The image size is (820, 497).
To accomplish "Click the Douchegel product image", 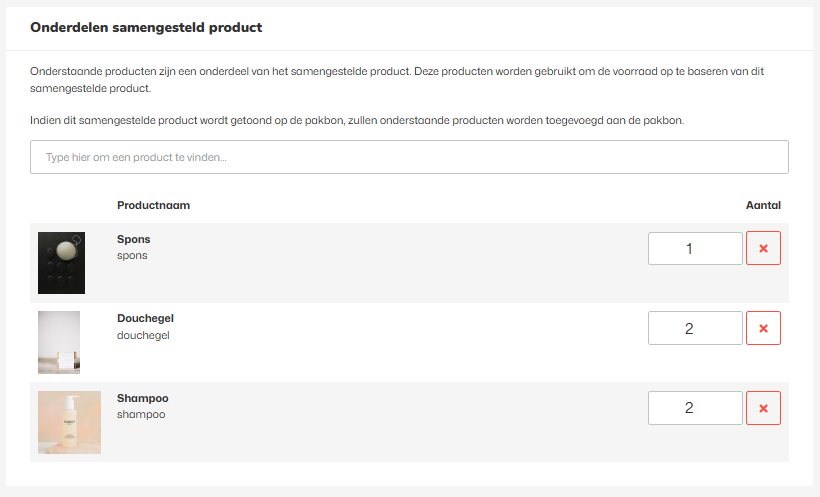I will point(59,342).
